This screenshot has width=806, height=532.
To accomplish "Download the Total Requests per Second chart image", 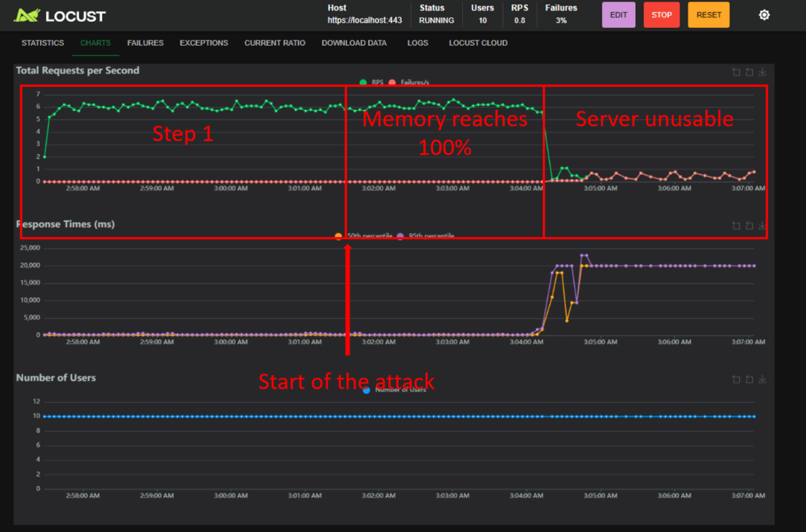I will click(x=763, y=72).
